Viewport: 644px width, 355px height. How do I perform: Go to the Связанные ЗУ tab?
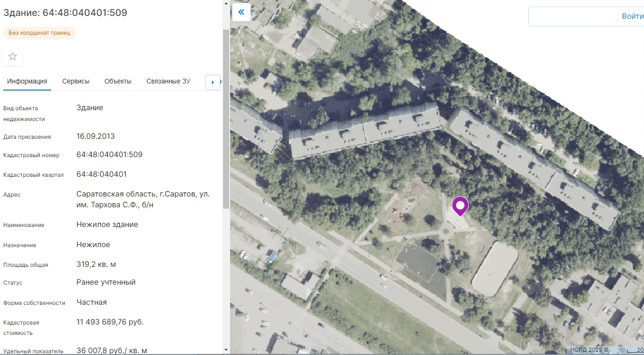click(x=168, y=81)
